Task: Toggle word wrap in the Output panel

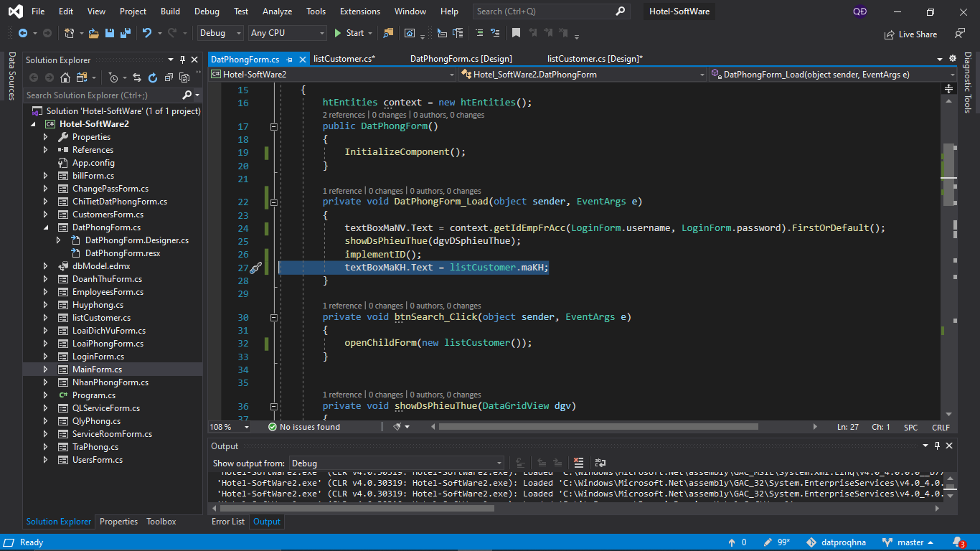Action: coord(600,463)
